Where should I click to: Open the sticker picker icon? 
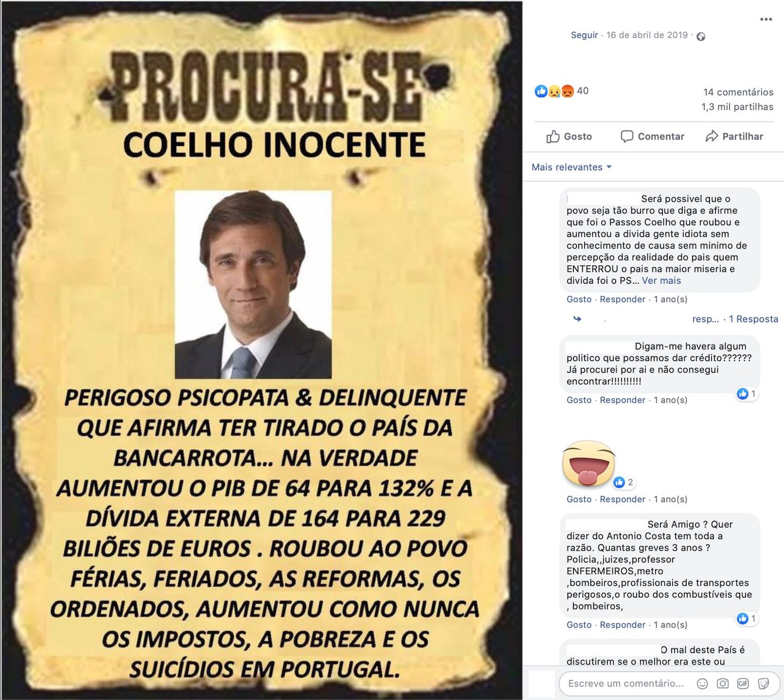(763, 683)
